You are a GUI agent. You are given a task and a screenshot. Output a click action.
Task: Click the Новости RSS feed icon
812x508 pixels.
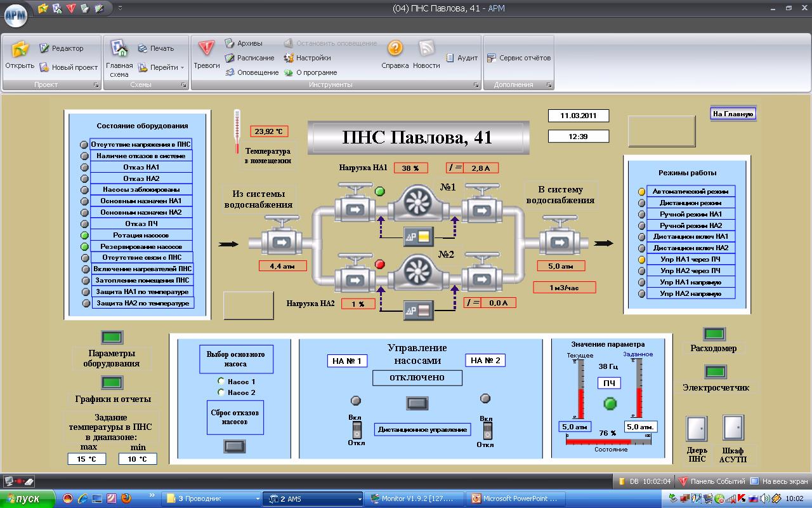pos(426,49)
